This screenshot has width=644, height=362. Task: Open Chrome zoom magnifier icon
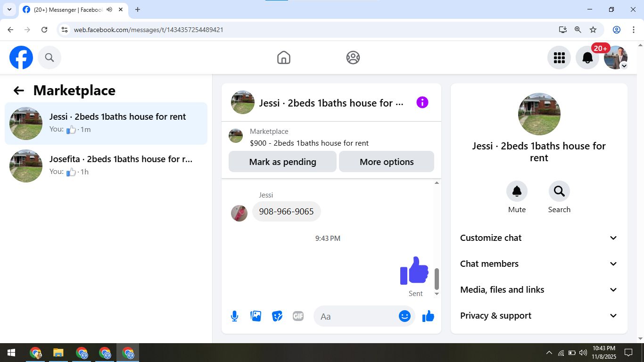pyautogui.click(x=578, y=30)
